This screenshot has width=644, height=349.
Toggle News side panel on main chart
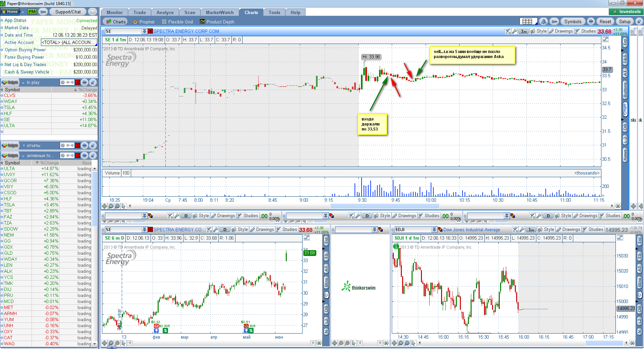pyautogui.click(x=625, y=155)
